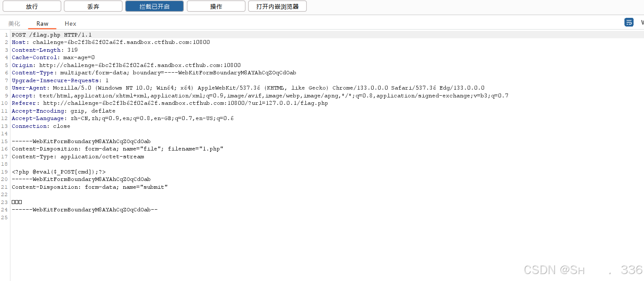Click the application/octet-stream Content-Type line
644x281 pixels.
(x=78, y=157)
